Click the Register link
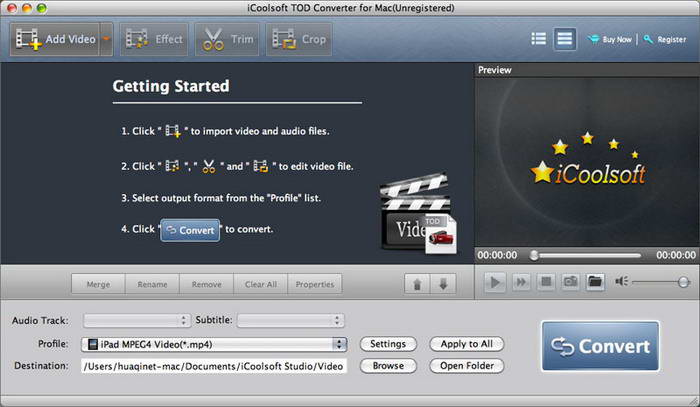The image size is (700, 407). [665, 39]
